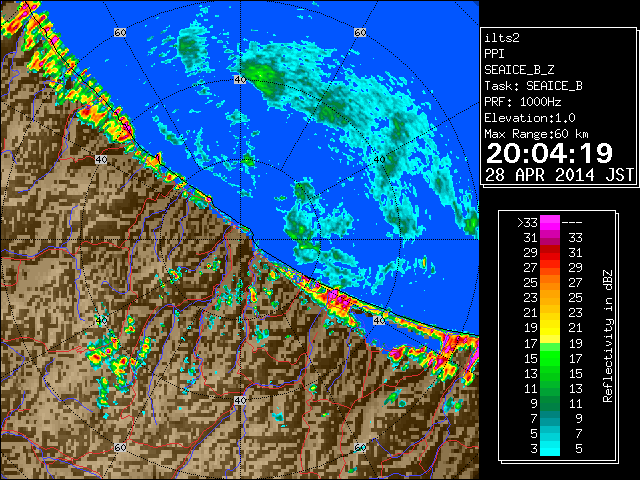Click the 40 km ring label northwest over land
The width and height of the screenshot is (640, 480).
(x=101, y=159)
